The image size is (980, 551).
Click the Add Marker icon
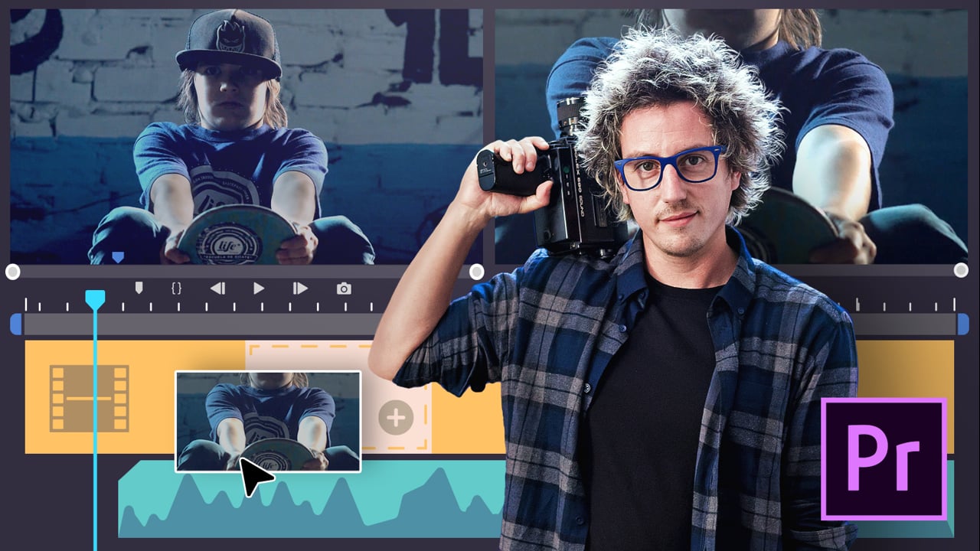pos(139,288)
